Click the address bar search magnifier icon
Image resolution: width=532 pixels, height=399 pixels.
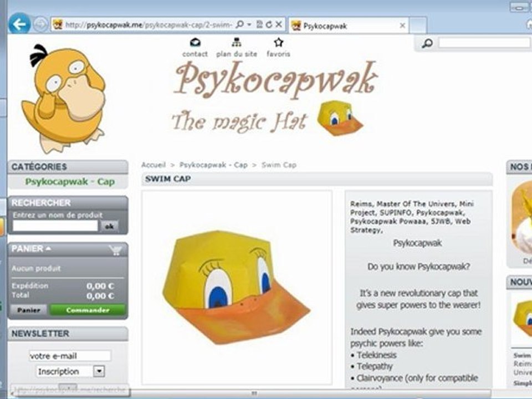click(x=239, y=24)
